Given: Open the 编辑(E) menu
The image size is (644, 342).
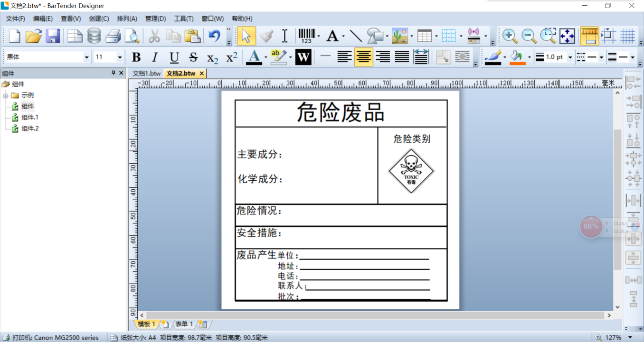Looking at the screenshot, I should tap(43, 18).
